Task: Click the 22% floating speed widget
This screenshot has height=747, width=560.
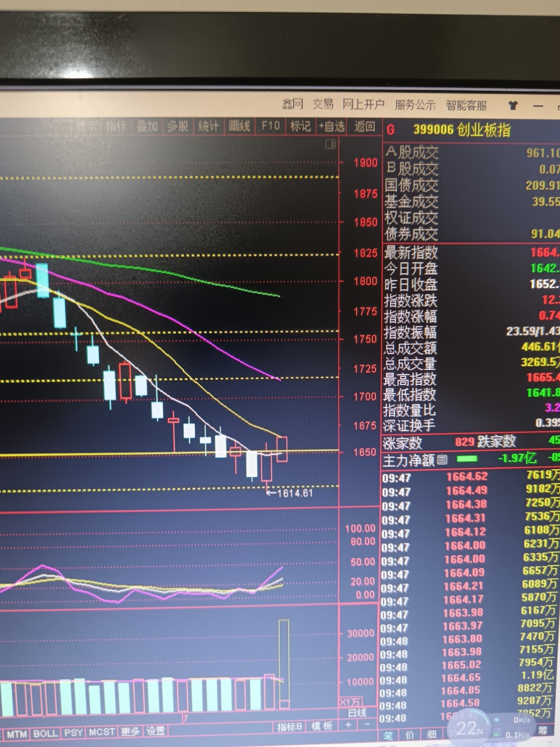Action: tap(468, 728)
